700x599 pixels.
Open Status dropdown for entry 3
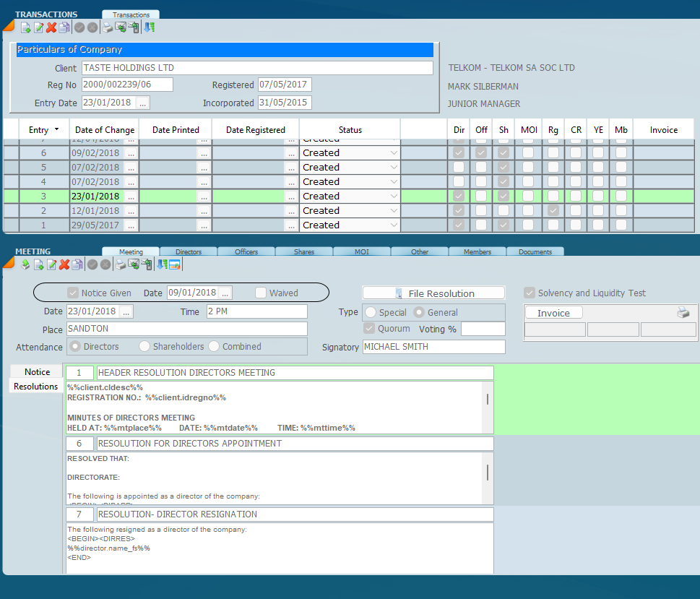[x=394, y=197]
